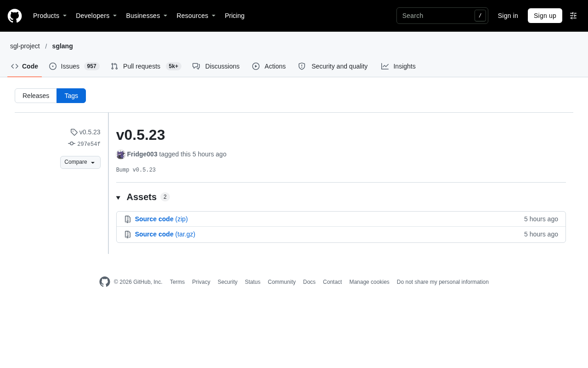The height and width of the screenshot is (368, 588).
Task: Click 'tagged this 5 hours ago' text
Action: point(193,155)
